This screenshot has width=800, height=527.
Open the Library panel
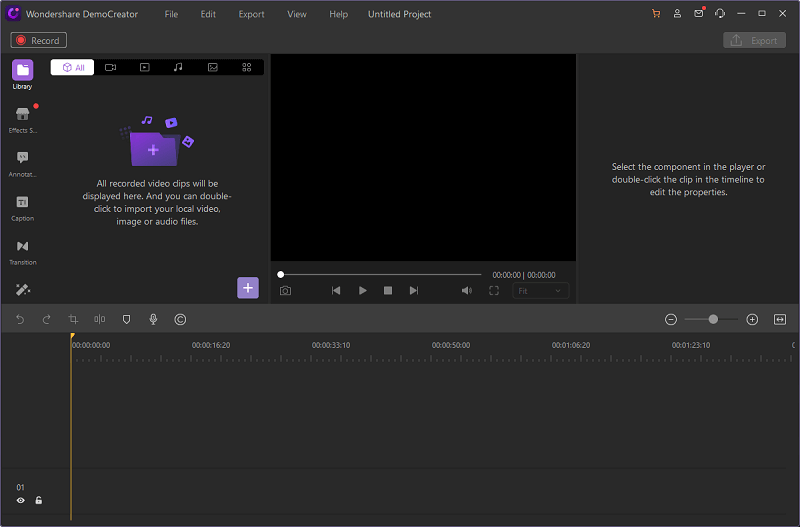[22, 75]
